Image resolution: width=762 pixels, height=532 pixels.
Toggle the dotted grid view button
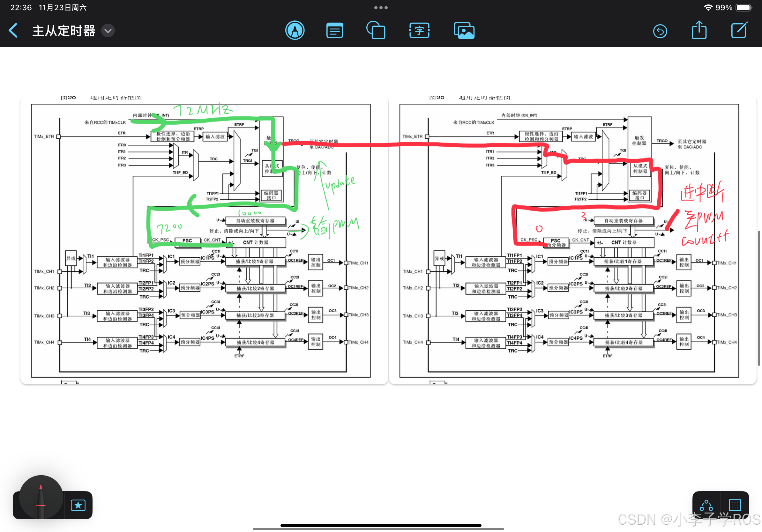click(735, 505)
